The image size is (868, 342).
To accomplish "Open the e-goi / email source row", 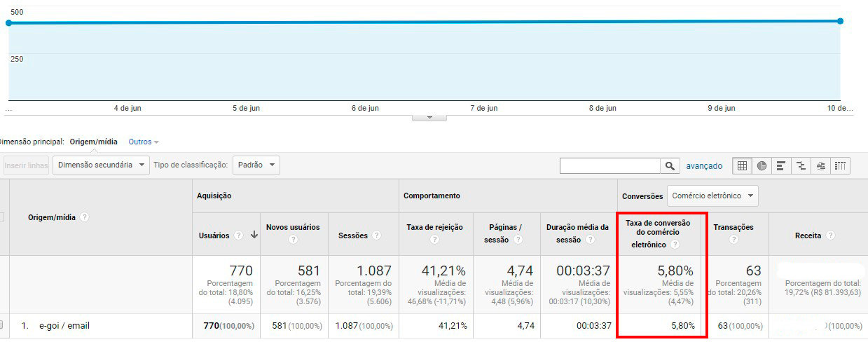I will (x=64, y=326).
